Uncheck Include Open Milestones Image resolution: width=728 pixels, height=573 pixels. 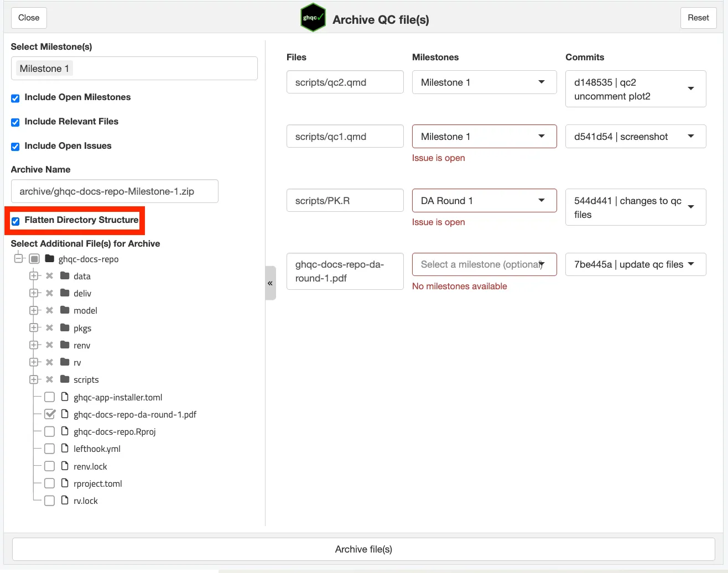click(x=15, y=98)
